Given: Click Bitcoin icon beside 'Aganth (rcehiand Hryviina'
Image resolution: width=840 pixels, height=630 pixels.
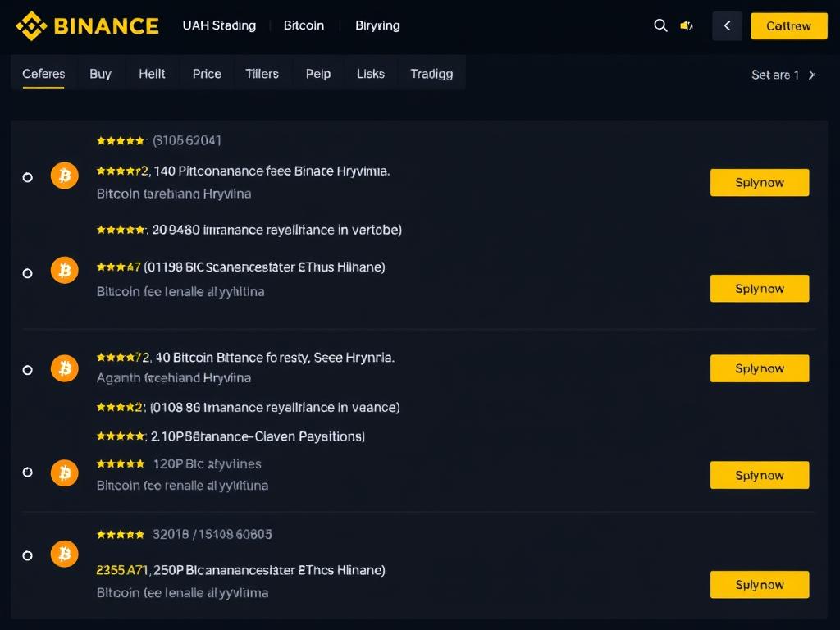Looking at the screenshot, I should 64,368.
